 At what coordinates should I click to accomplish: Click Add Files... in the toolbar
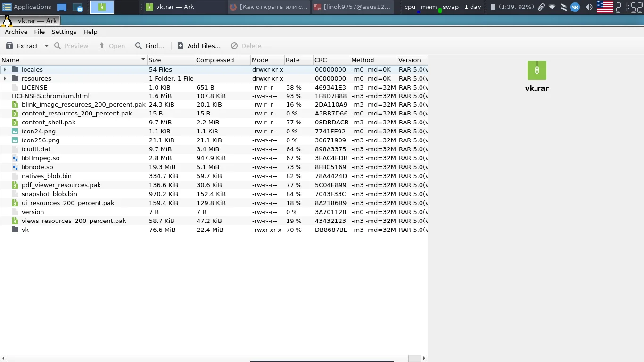(199, 46)
